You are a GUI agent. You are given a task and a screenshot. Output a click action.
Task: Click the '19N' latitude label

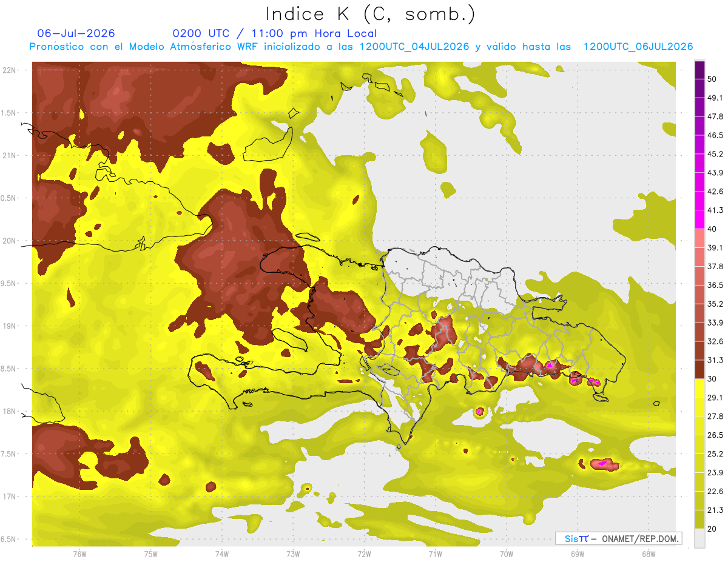pyautogui.click(x=10, y=326)
